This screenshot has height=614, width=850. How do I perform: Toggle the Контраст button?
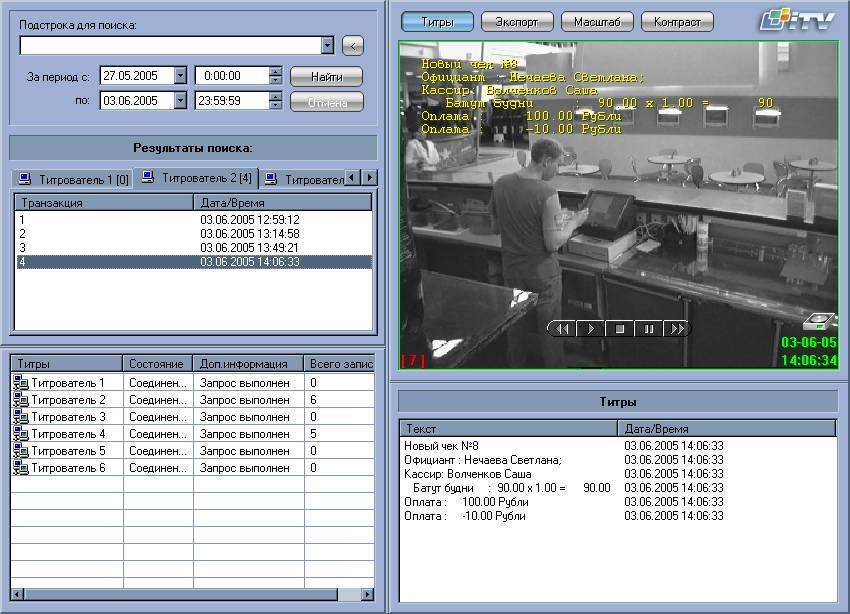pyautogui.click(x=677, y=21)
